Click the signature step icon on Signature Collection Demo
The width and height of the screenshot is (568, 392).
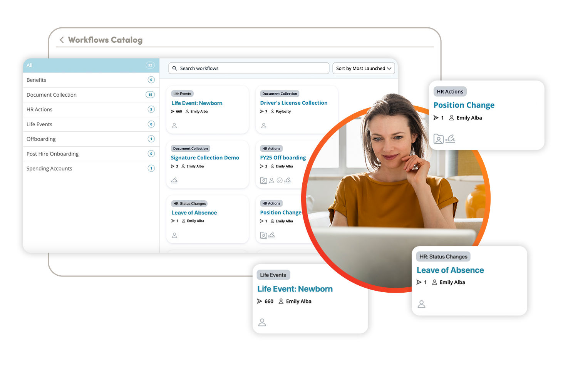(174, 180)
